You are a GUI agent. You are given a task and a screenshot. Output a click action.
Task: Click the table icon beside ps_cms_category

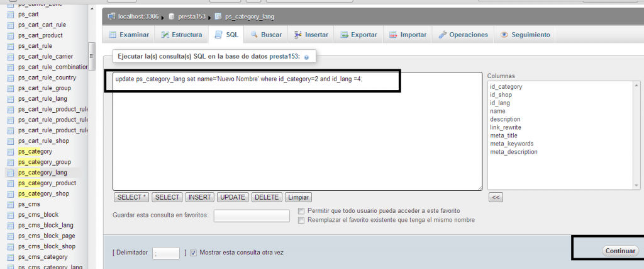click(10, 257)
